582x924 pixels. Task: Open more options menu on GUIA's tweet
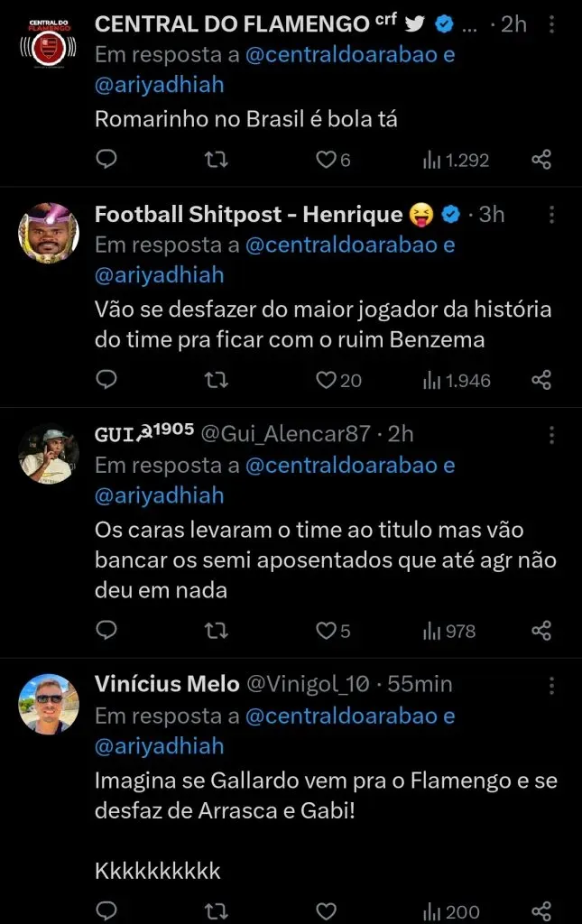click(x=551, y=435)
